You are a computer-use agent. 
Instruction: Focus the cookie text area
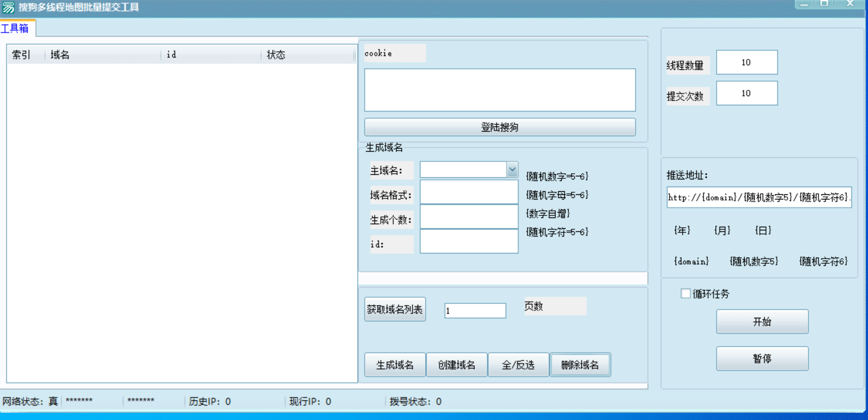pos(500,90)
